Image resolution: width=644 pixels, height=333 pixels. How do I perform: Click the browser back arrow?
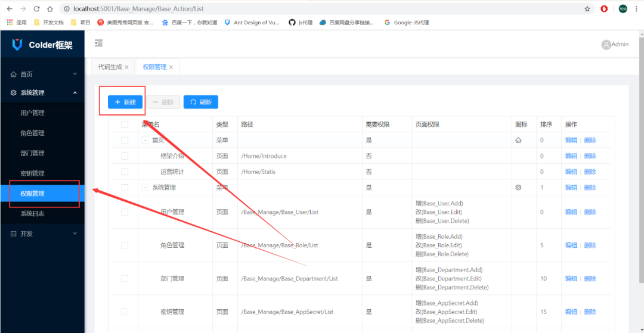[x=10, y=8]
